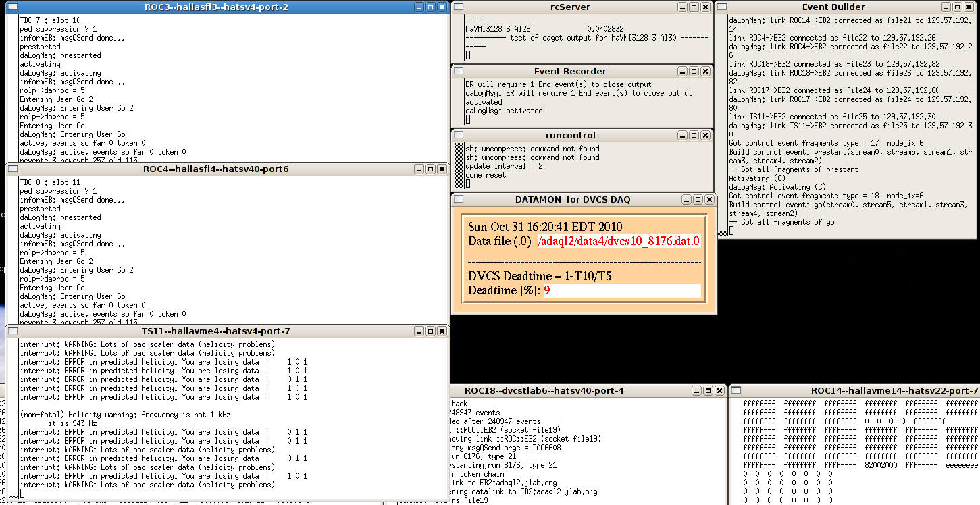This screenshot has width=980, height=505.
Task: Click the DATAMON data file path field
Action: (619, 242)
